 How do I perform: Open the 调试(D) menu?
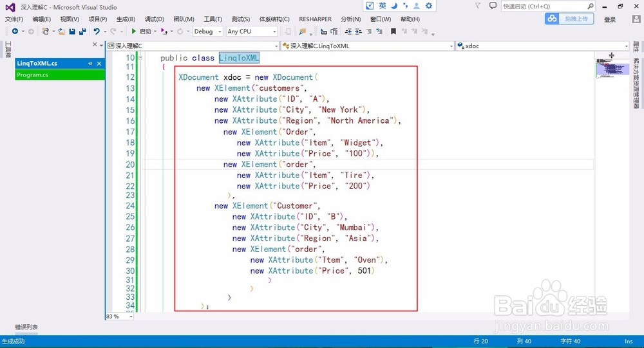click(154, 19)
